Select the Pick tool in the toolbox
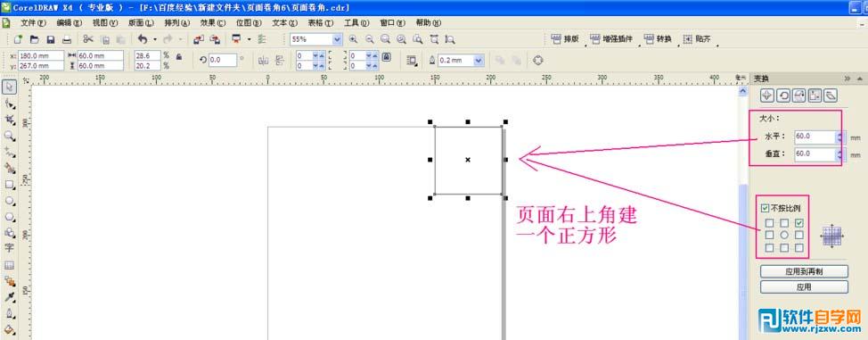The height and width of the screenshot is (340, 868). tap(10, 87)
